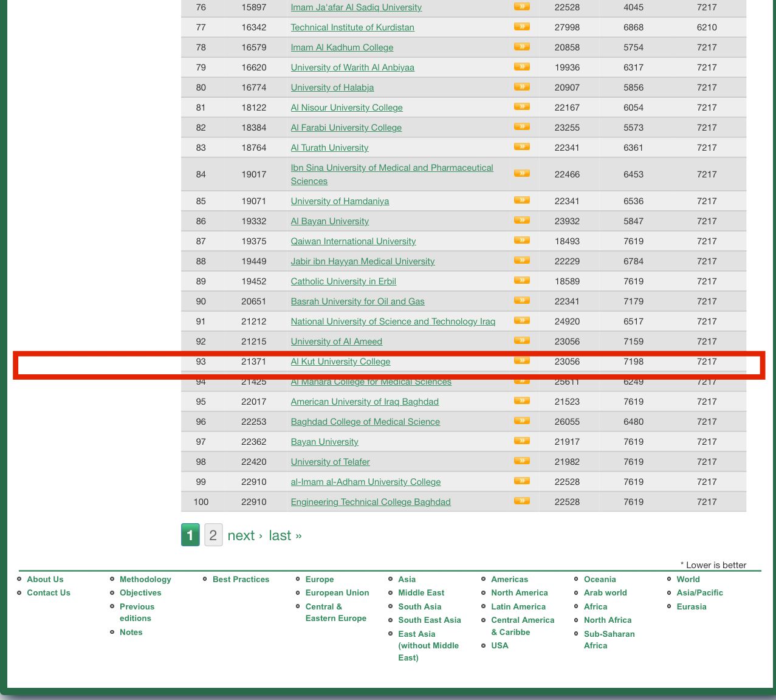
Task: Click the orange arrow icon for Al Kut University College
Action: [521, 361]
